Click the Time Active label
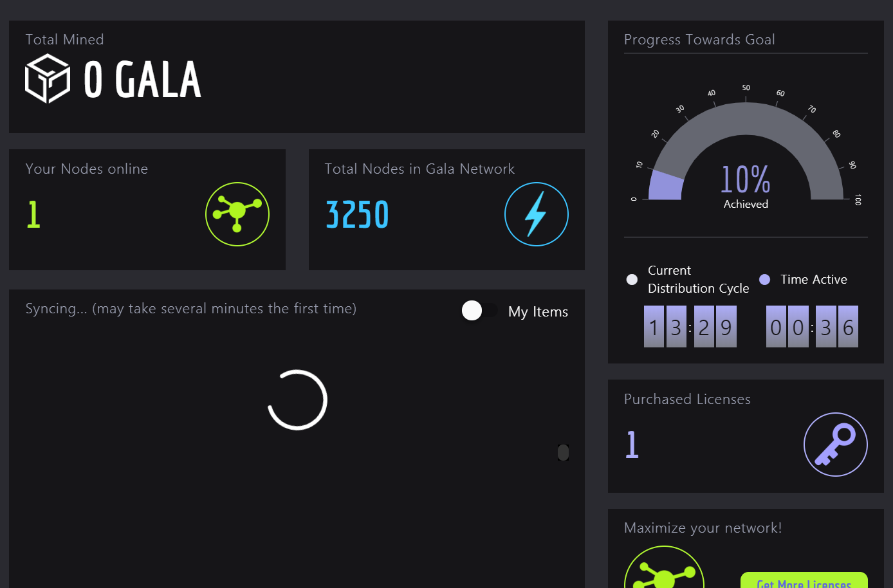This screenshot has height=588, width=893. [x=814, y=279]
